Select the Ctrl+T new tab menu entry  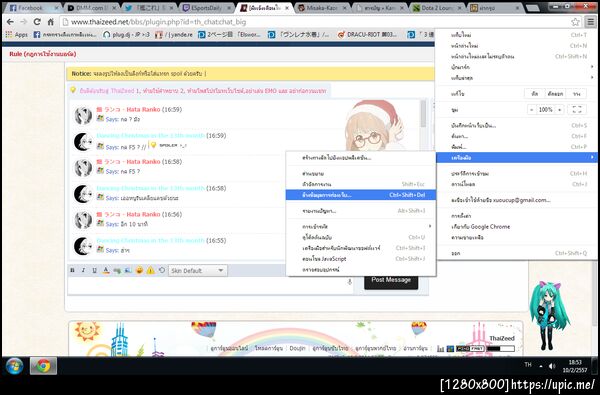click(x=517, y=35)
